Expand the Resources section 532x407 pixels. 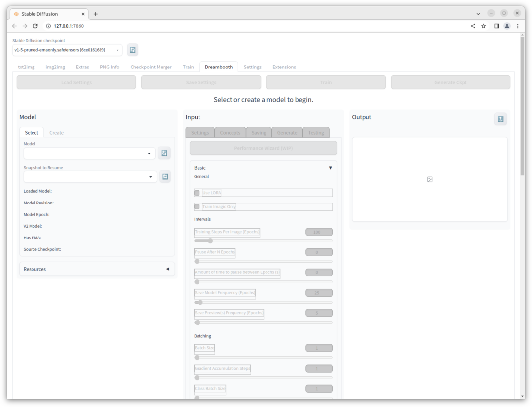(97, 269)
